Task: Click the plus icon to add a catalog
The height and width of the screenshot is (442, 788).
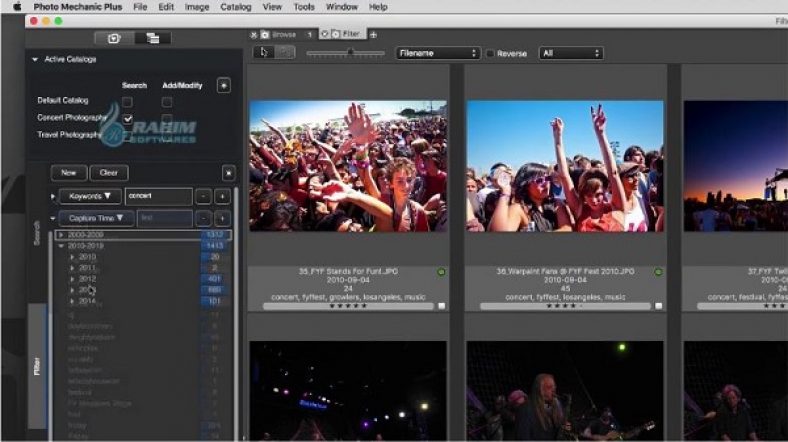Action: coord(223,85)
